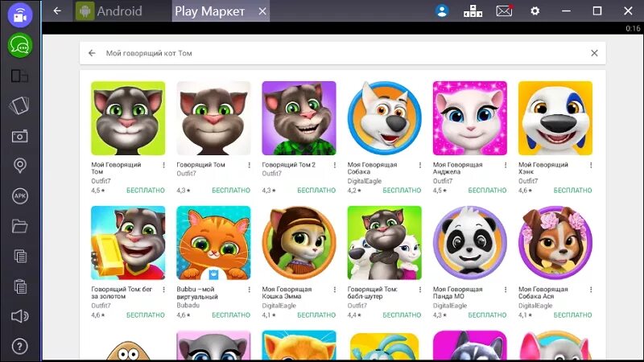The image size is (644, 362).
Task: Maximize the BlueStacks window
Action: pos(597,11)
